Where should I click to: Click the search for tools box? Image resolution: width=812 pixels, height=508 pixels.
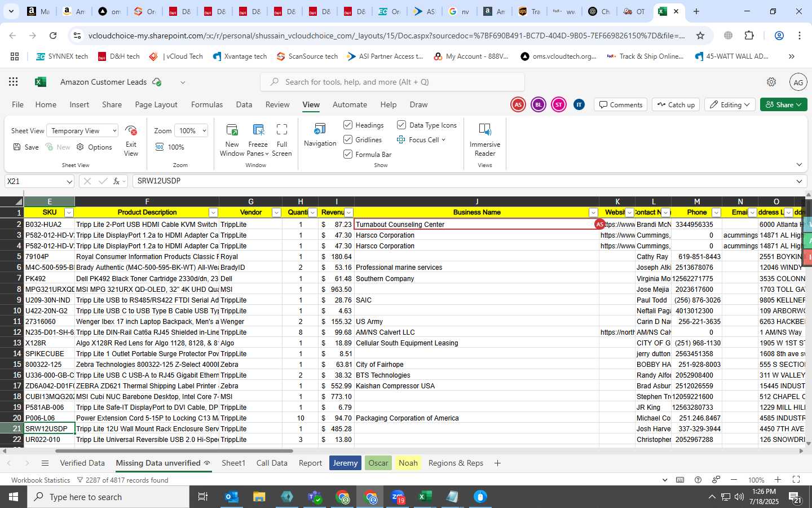coord(392,82)
